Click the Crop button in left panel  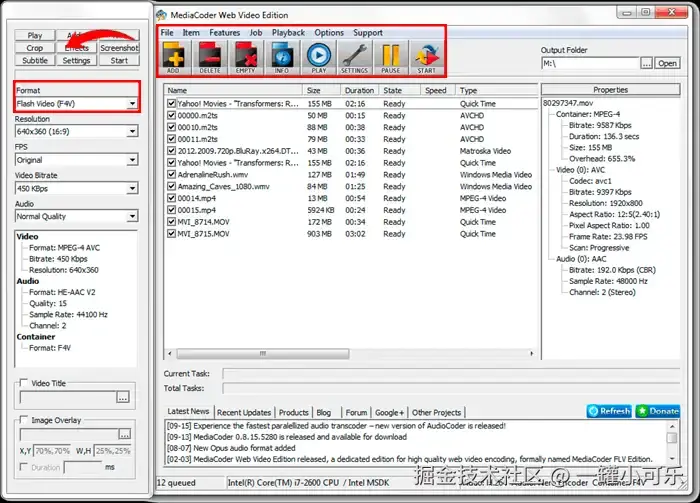(x=34, y=48)
